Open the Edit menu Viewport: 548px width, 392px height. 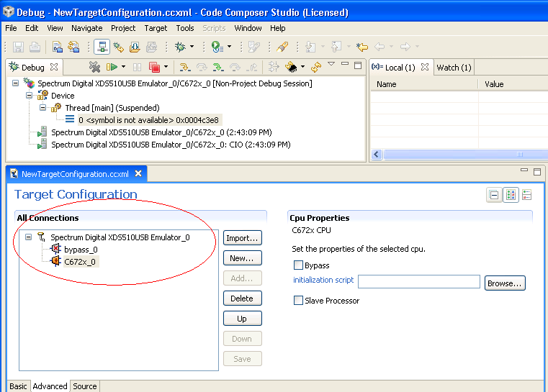[32, 28]
